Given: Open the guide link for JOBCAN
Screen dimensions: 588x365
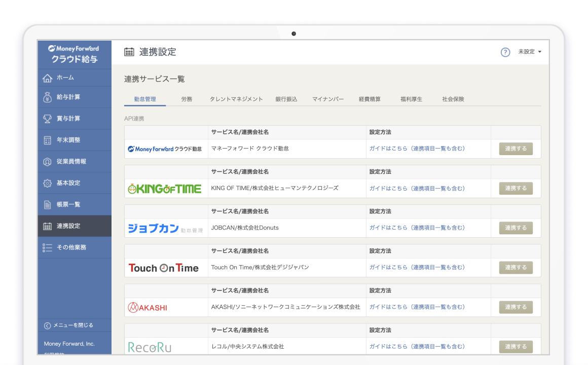Looking at the screenshot, I should click(417, 228).
